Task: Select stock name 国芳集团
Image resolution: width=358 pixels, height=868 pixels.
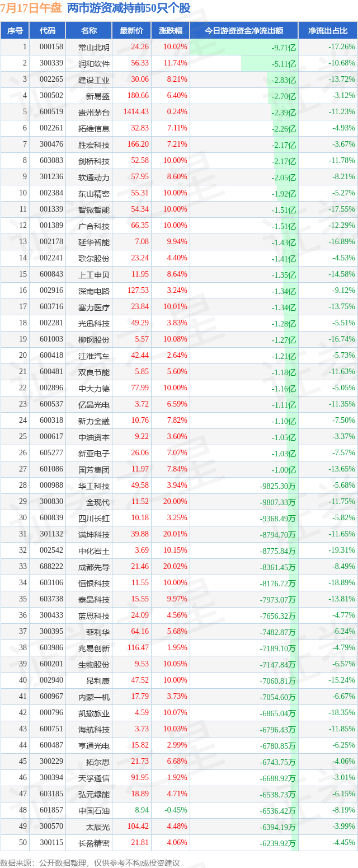Action: coord(94,469)
